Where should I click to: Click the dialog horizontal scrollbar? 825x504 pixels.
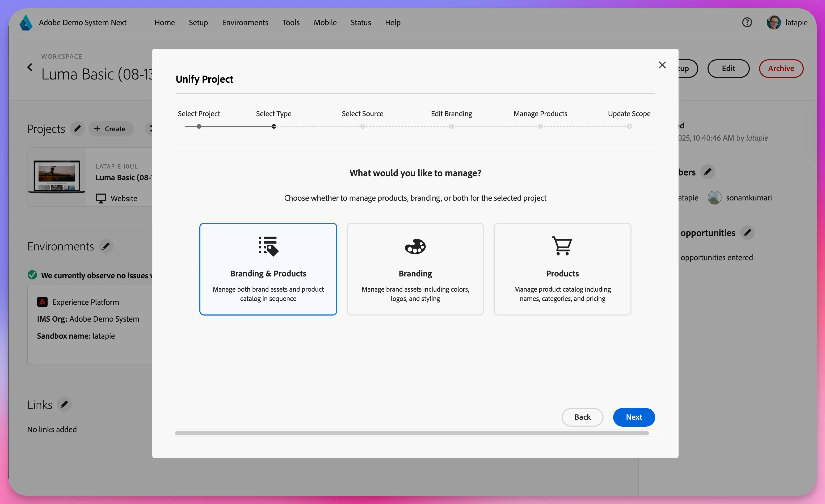coord(412,433)
